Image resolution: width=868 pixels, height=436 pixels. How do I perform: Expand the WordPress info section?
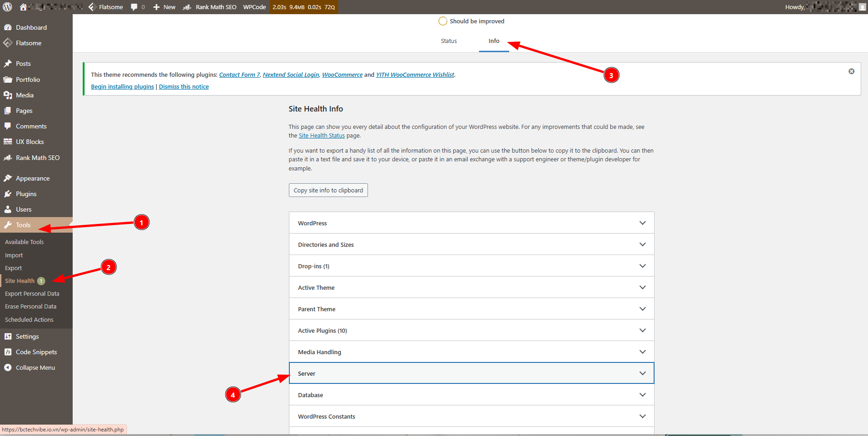click(471, 223)
